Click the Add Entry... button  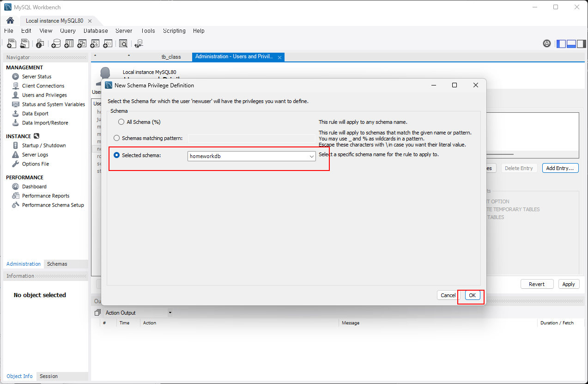[560, 168]
